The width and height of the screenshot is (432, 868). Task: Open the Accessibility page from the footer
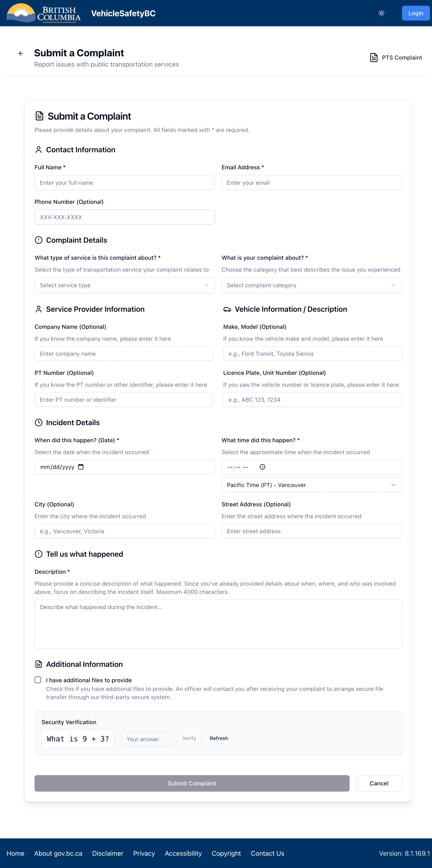183,853
